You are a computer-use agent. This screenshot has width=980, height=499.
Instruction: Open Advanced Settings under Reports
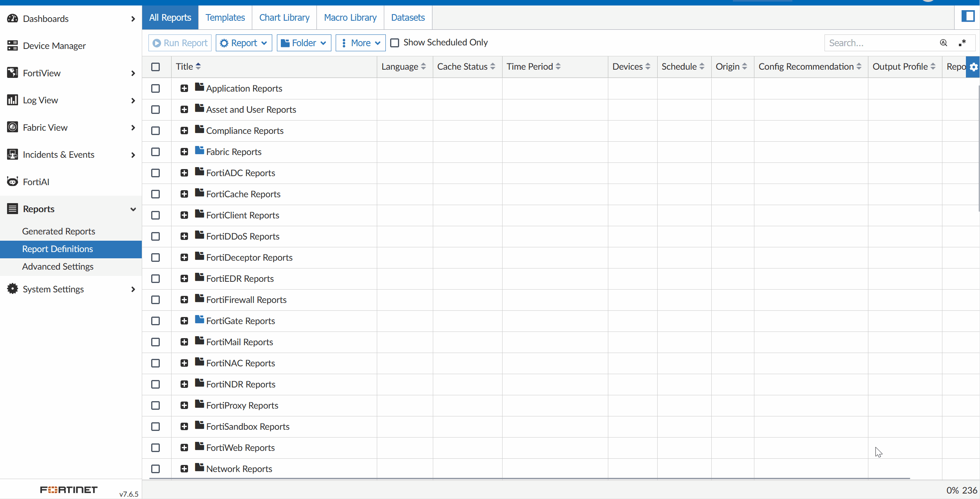pos(58,267)
